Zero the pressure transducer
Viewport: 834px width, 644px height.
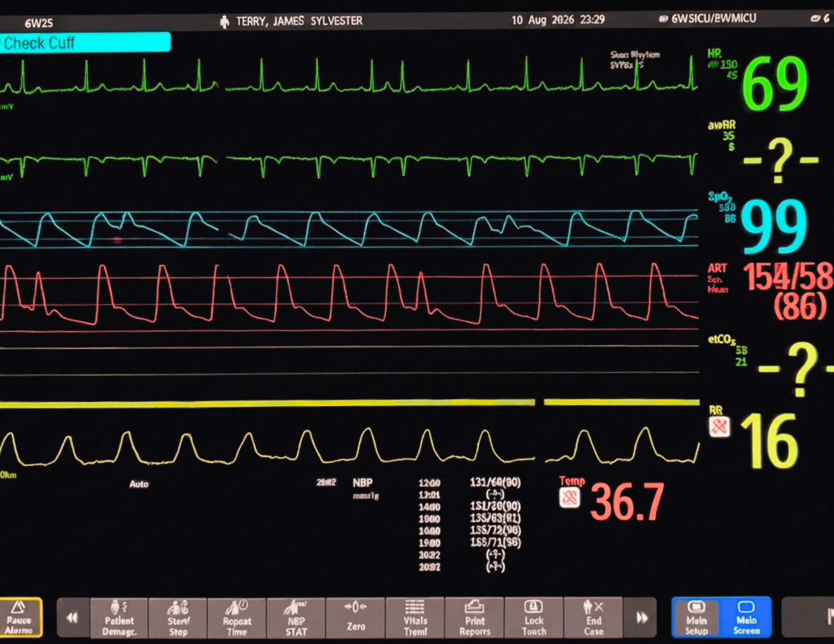pyautogui.click(x=356, y=618)
